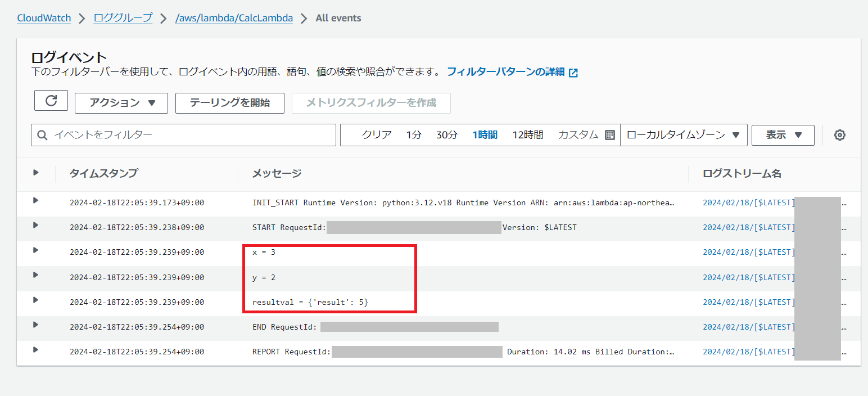Screen dimensions: 868x396
Task: Click the search magnifier icon in filter bar
Action: [x=42, y=135]
